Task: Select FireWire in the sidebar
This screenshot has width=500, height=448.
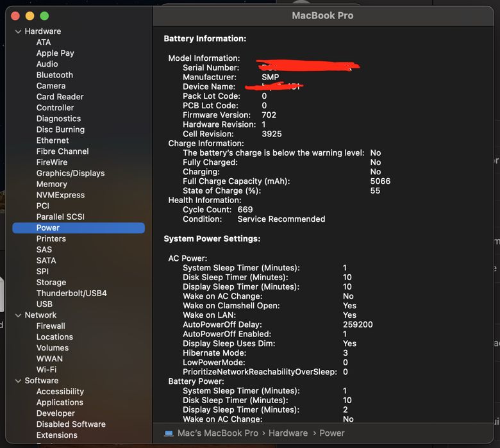Action: click(x=52, y=162)
